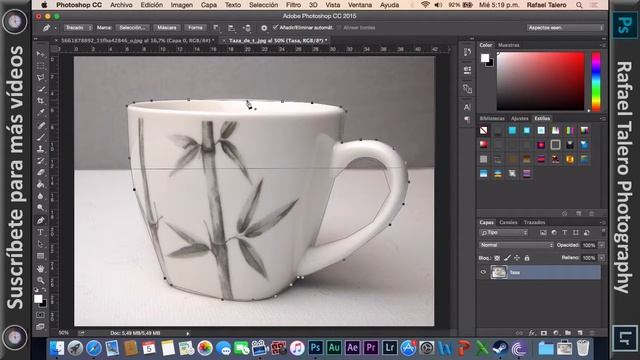
Task: Hide the Taza layer eye icon
Action: click(x=483, y=272)
